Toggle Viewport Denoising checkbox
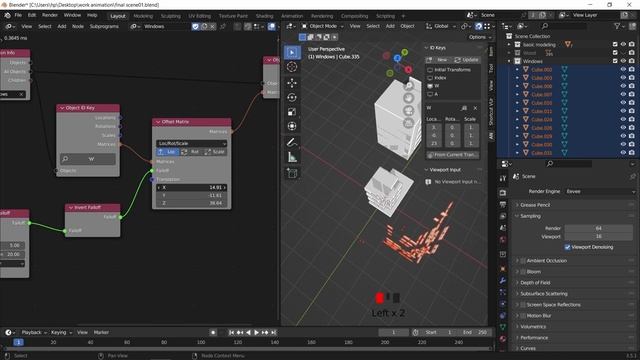 click(567, 247)
